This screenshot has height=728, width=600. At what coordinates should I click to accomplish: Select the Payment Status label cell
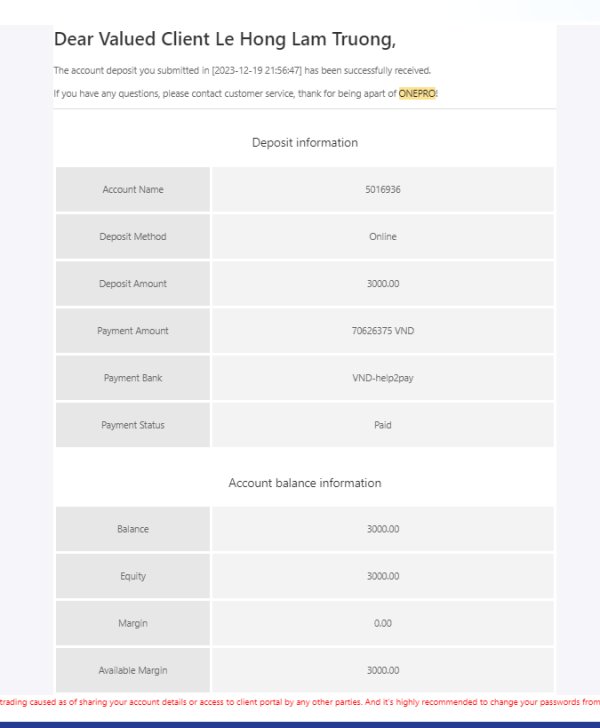pos(133,425)
